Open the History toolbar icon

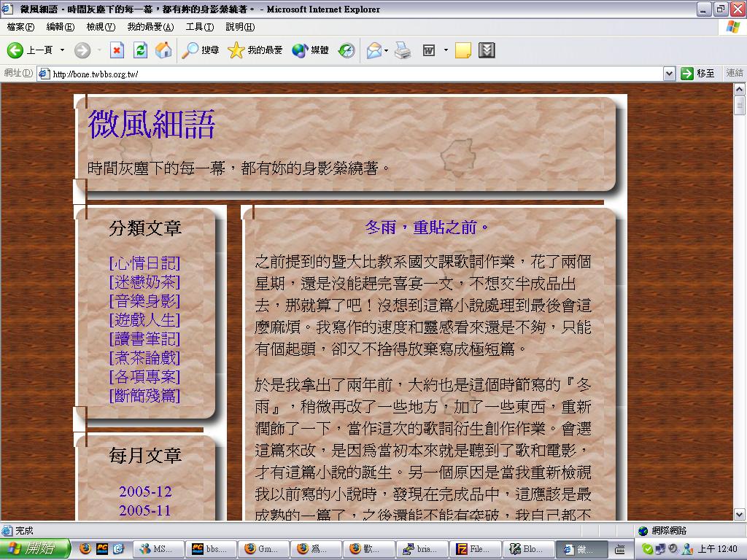coord(347,50)
